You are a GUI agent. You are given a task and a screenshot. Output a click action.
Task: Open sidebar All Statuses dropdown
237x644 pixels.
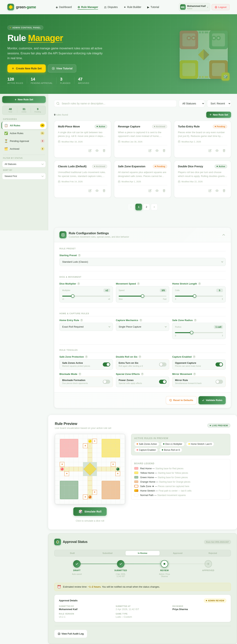[x=24, y=164]
